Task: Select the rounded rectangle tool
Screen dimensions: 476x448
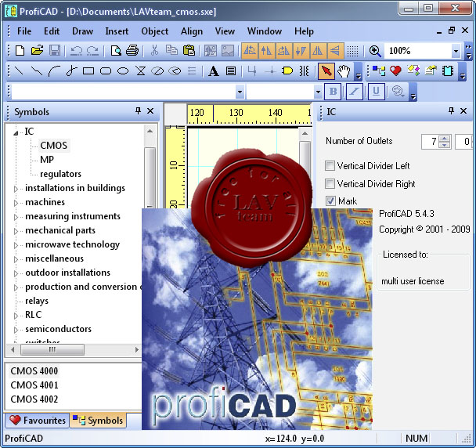Action: [106, 71]
